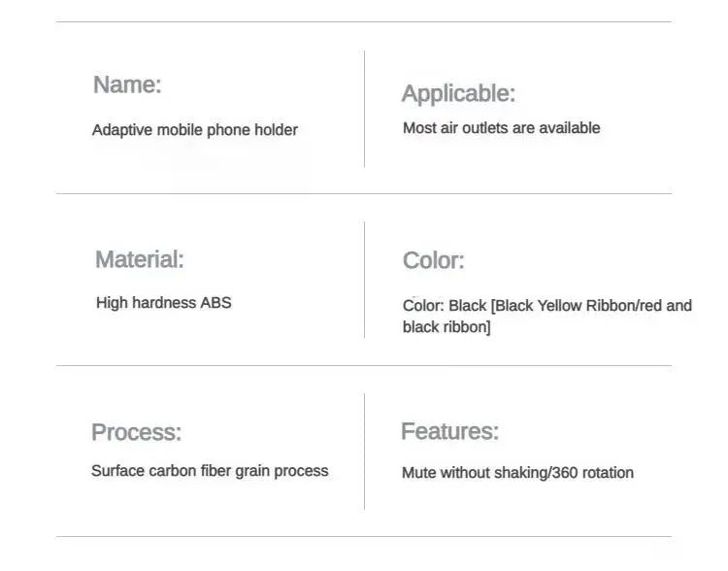Click vertical divider between Name and Applicable

point(364,109)
